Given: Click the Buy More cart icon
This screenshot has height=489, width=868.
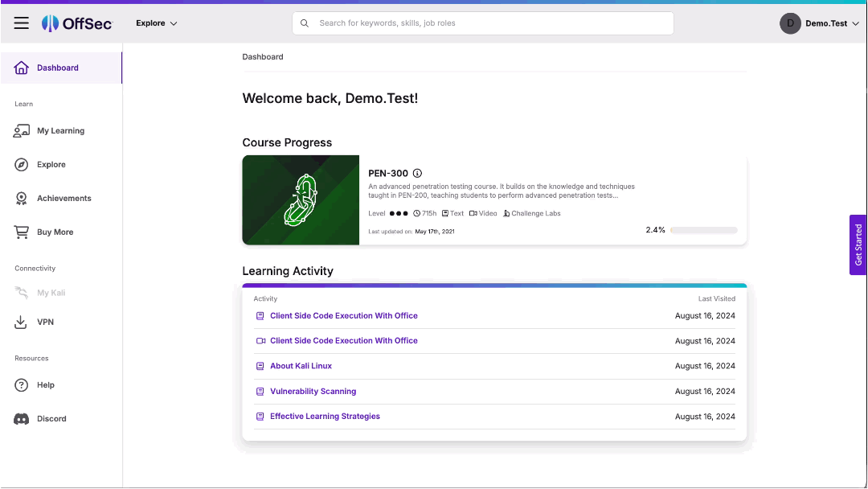Looking at the screenshot, I should pos(20,232).
